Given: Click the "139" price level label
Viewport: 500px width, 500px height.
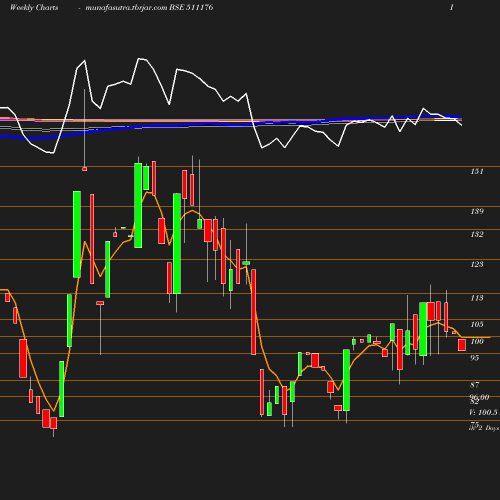Looking at the screenshot, I should click(477, 211).
